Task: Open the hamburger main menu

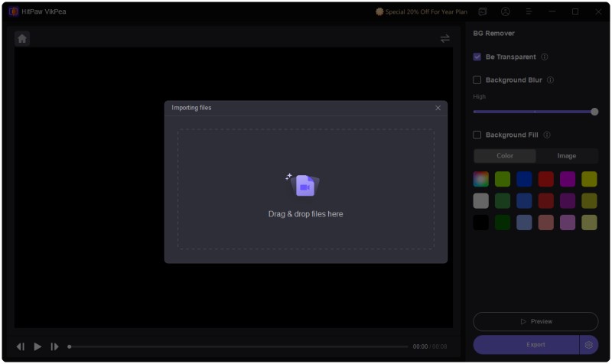Action: [x=529, y=12]
